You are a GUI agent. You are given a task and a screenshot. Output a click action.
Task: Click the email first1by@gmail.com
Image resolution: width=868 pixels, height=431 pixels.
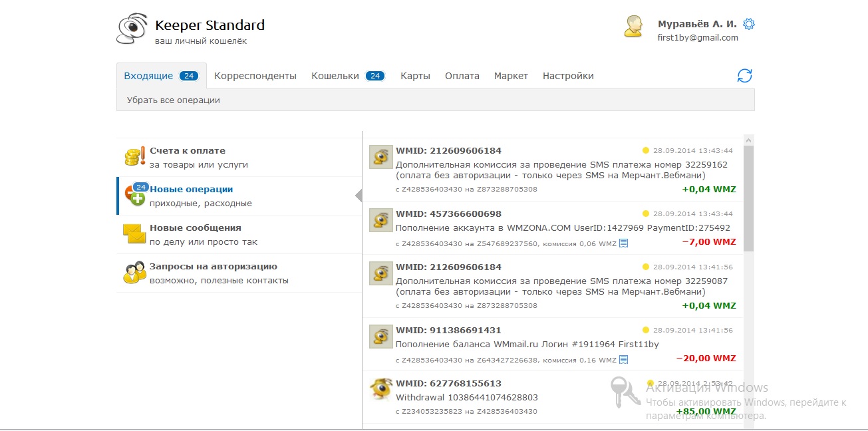(x=698, y=38)
